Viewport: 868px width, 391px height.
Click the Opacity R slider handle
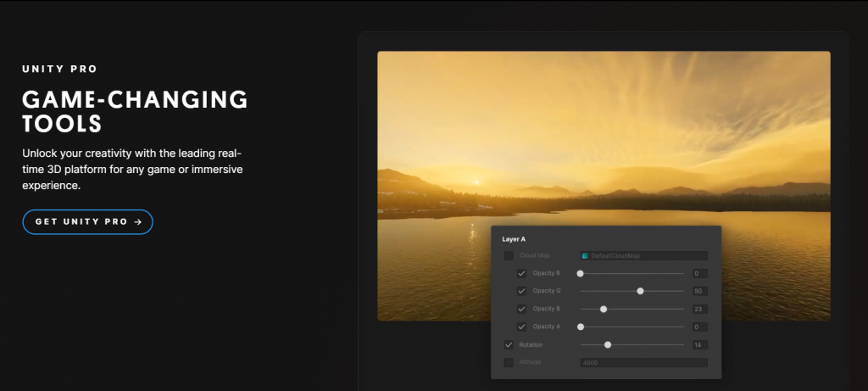pyautogui.click(x=581, y=273)
